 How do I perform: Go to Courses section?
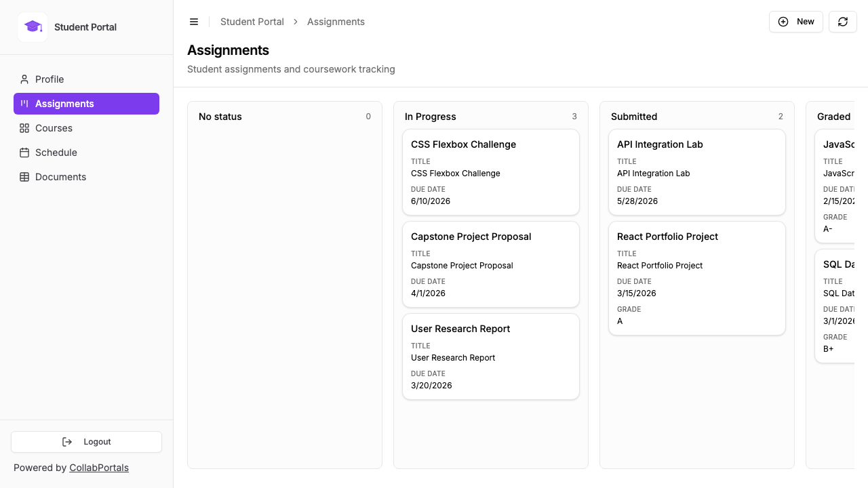[86, 128]
